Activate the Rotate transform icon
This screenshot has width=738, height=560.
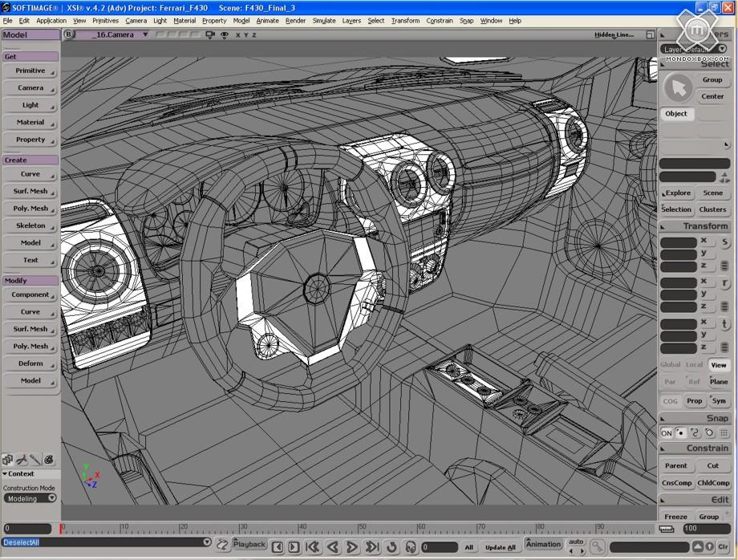[724, 283]
